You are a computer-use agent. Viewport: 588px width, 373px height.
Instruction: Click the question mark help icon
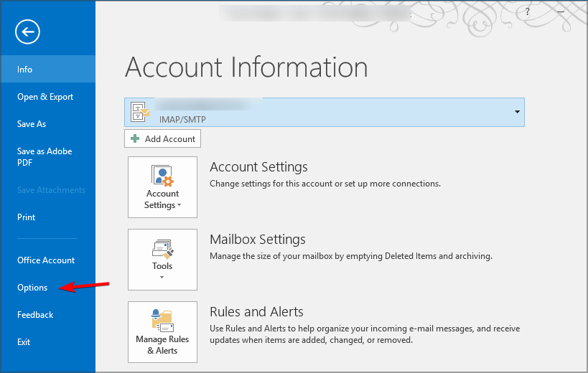point(528,12)
